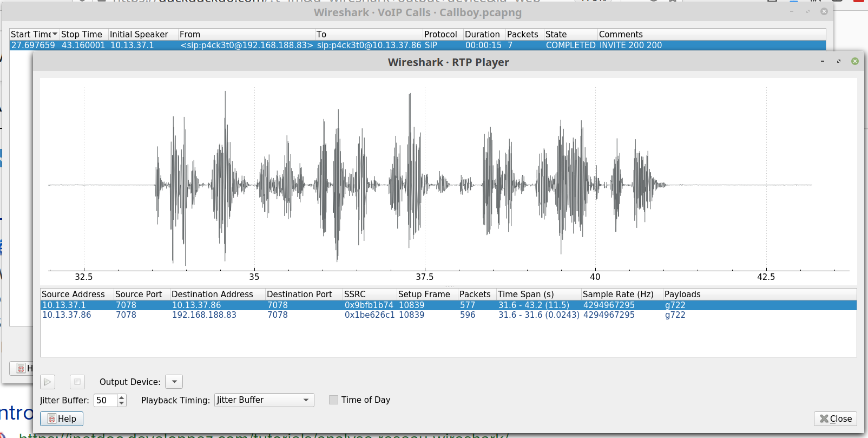This screenshot has width=868, height=438.
Task: Maximize the RTP Player window
Action: tap(839, 61)
